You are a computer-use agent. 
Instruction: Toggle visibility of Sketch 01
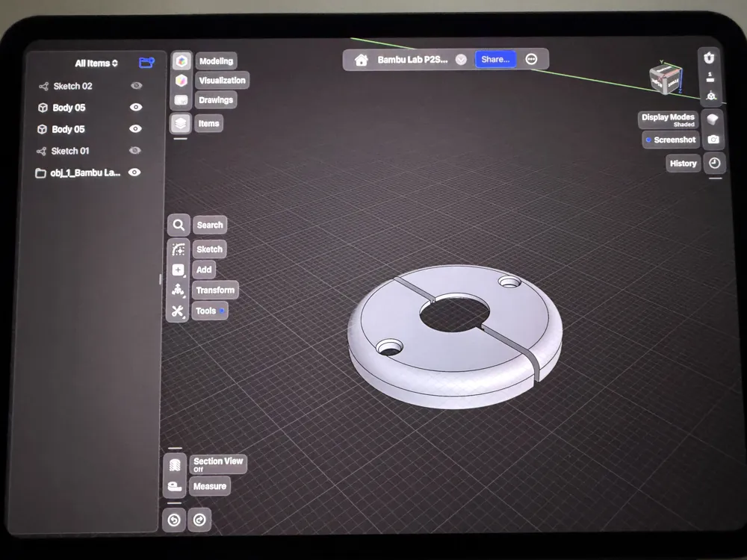[x=134, y=151]
